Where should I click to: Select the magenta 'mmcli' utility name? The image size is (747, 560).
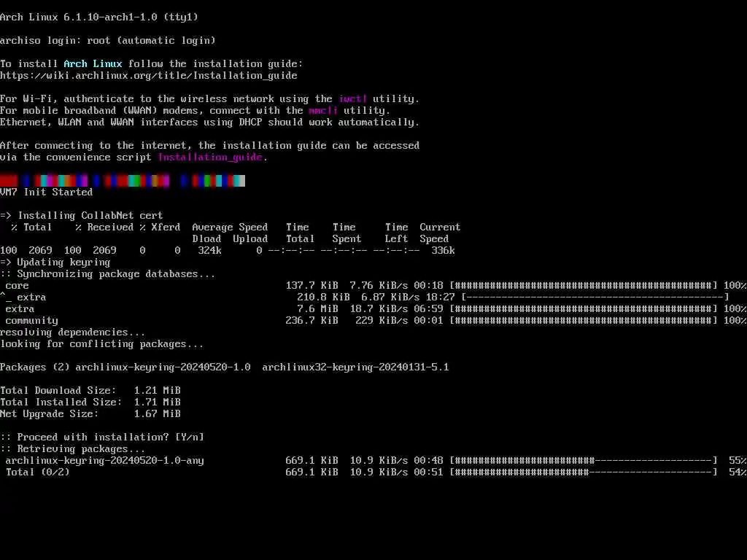(x=323, y=111)
